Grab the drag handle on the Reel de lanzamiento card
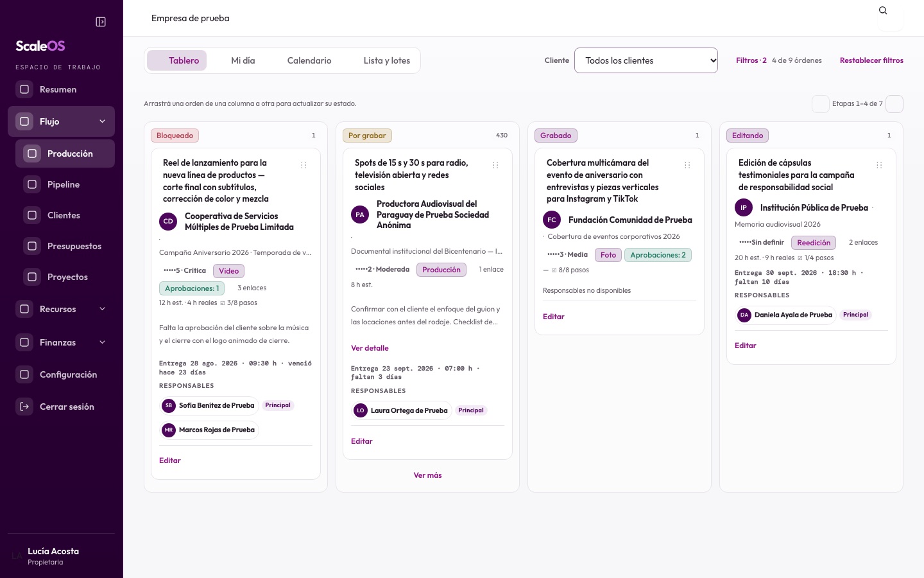Screen dimensions: 924x578 (x=304, y=165)
